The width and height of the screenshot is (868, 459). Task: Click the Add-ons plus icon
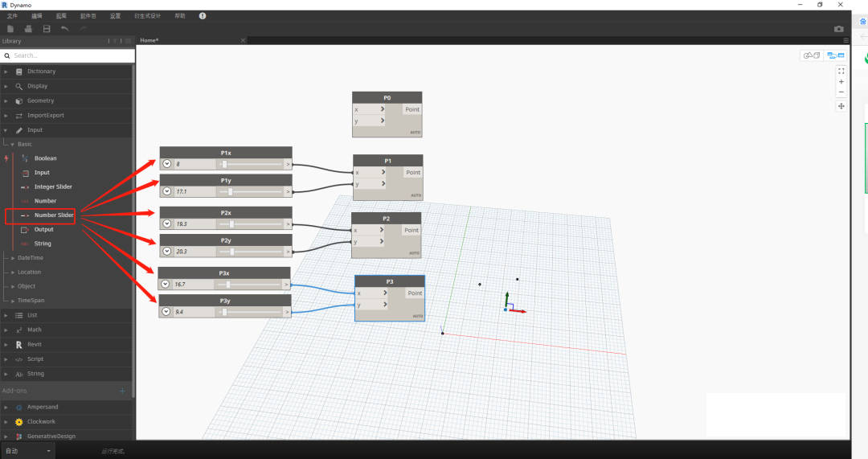pyautogui.click(x=122, y=391)
